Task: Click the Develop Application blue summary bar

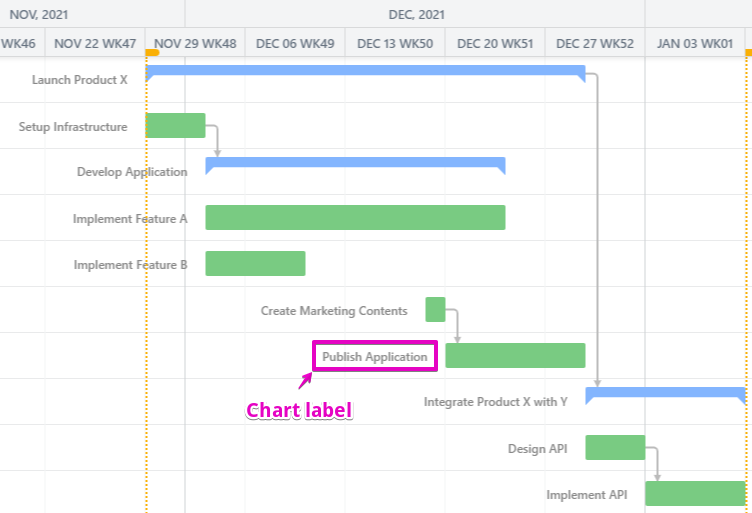Action: click(355, 163)
